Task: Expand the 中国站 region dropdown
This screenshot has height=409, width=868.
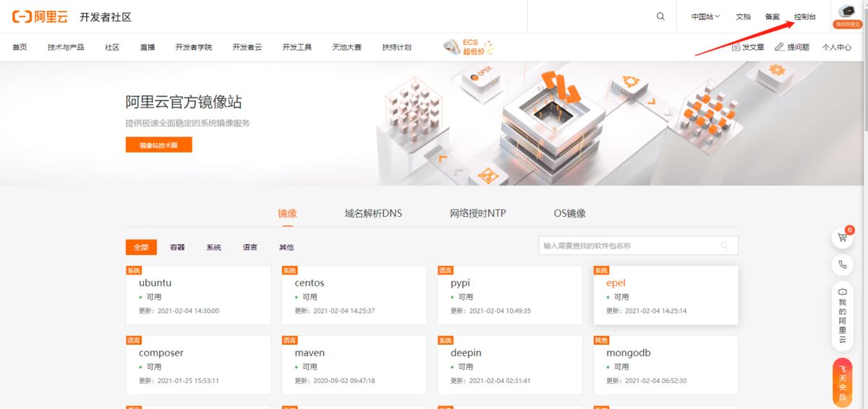Action: (705, 17)
